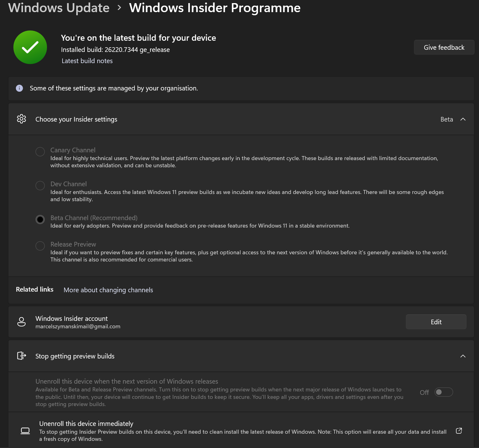Screen dimensions: 479x448
Task: Click the Give feedback button
Action: (444, 47)
